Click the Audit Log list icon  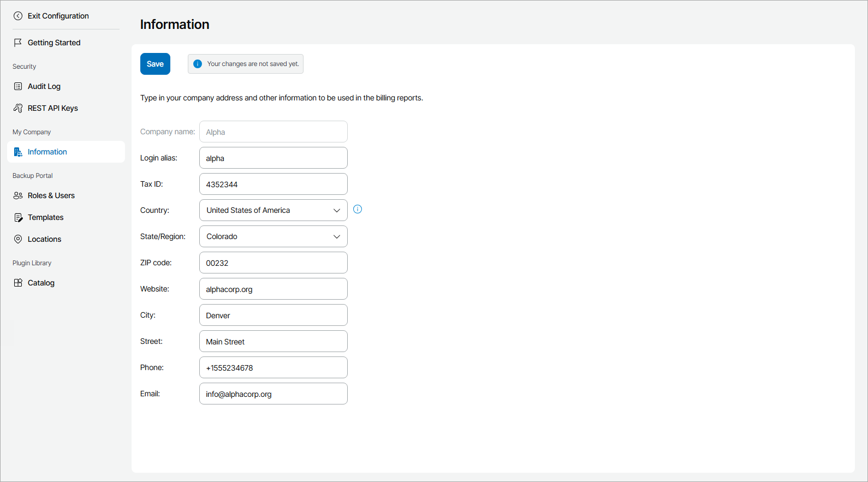pyautogui.click(x=18, y=86)
